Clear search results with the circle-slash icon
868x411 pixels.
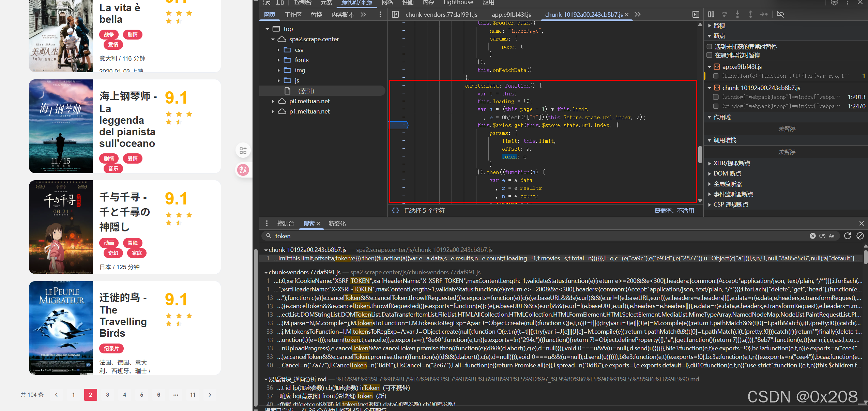pos(860,236)
